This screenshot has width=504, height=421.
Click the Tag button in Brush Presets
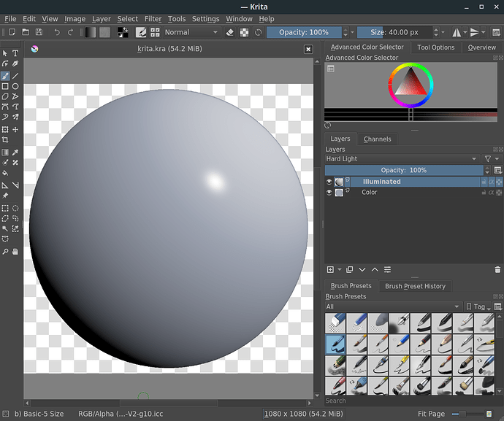tap(479, 306)
